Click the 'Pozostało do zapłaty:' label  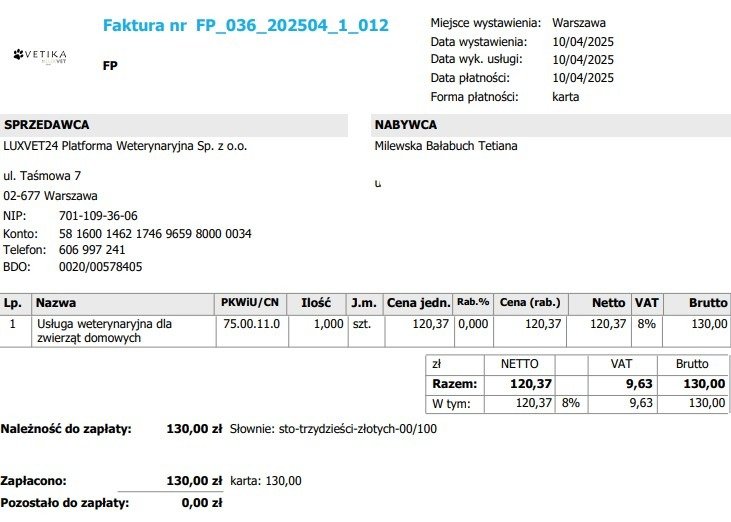65,503
